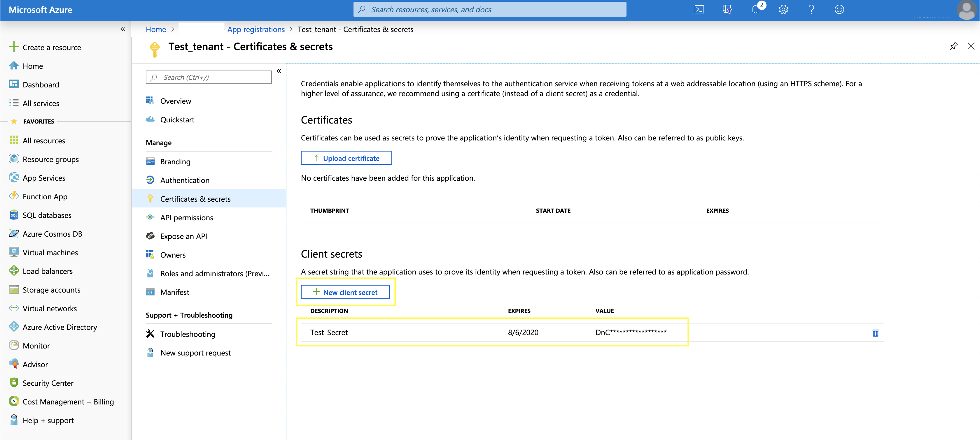Viewport: 980px width, 440px height.
Task: Open Home in the left sidebar
Action: [33, 66]
